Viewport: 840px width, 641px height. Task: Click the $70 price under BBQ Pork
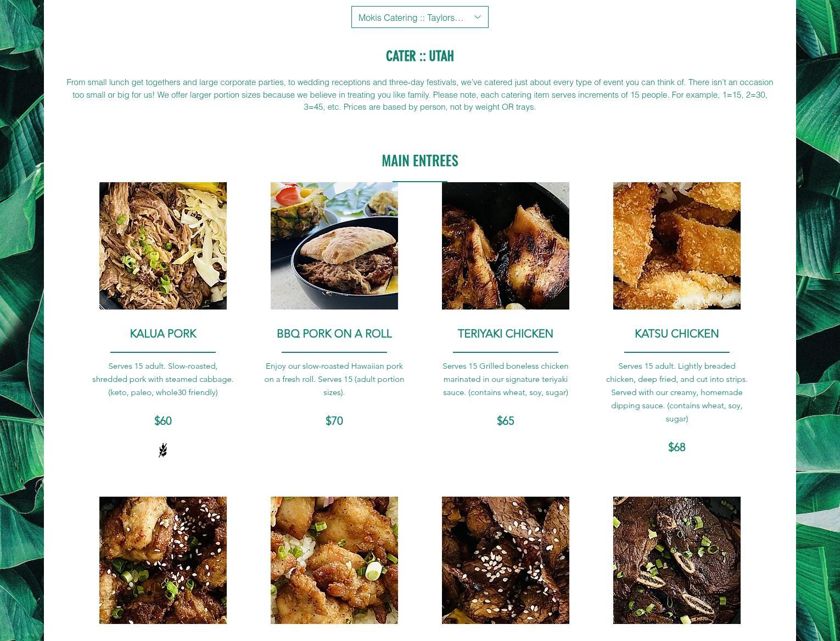pyautogui.click(x=334, y=421)
